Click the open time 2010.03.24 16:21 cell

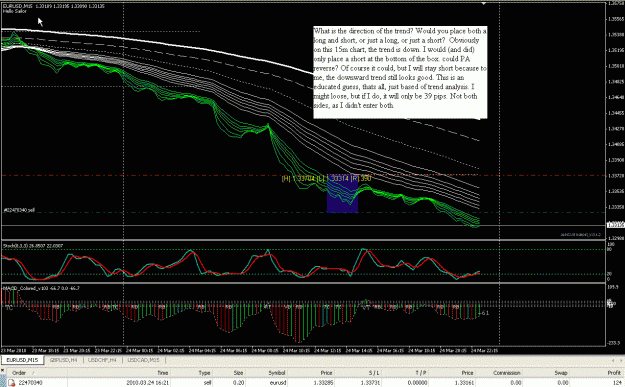(x=147, y=383)
